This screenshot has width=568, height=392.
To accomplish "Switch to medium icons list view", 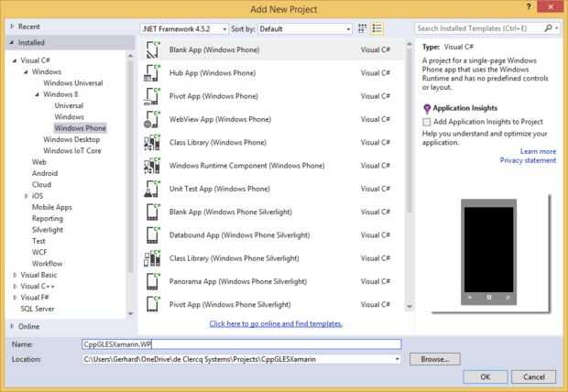I will coord(377,28).
